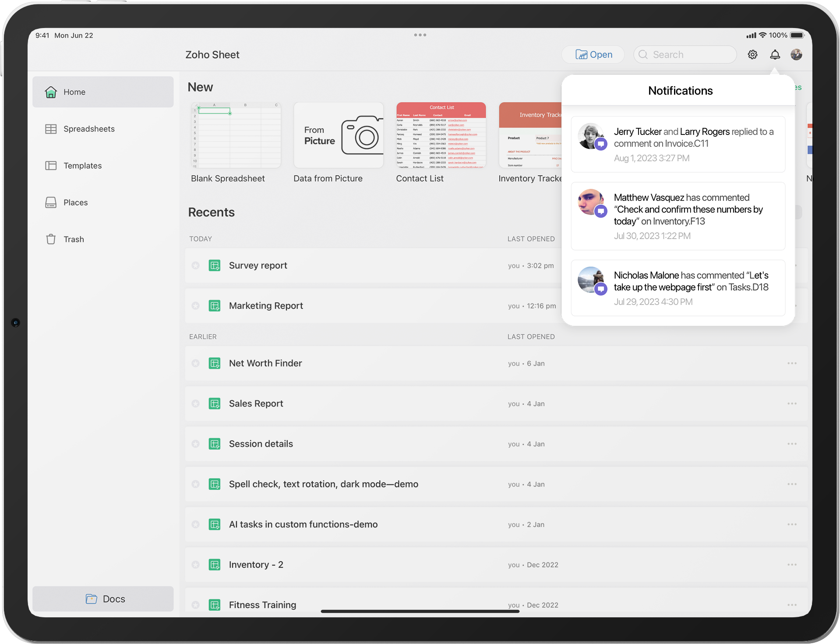Viewport: 840px width, 644px height.
Task: Select the Contact List template thumbnail
Action: click(441, 135)
